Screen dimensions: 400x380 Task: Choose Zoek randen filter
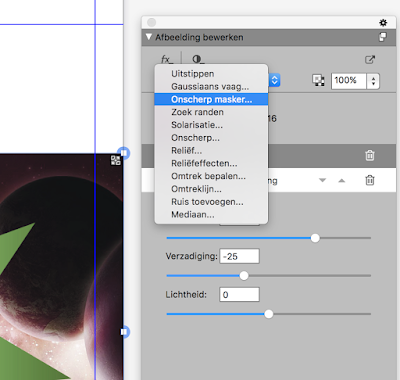(x=211, y=112)
